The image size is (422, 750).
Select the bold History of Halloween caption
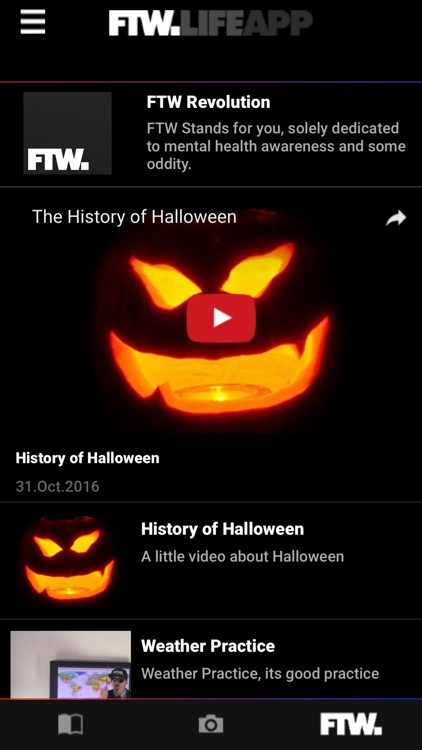click(x=87, y=458)
